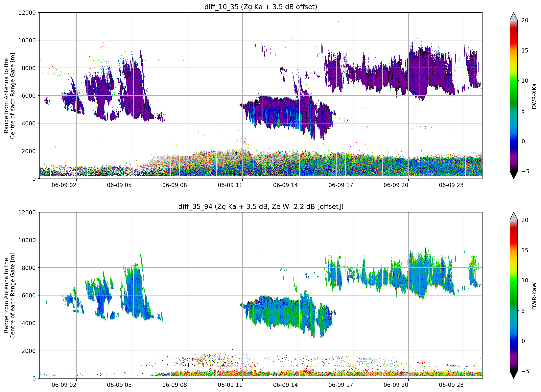Click the 6000 y-tick of the diff_35_94 plot

click(29, 295)
